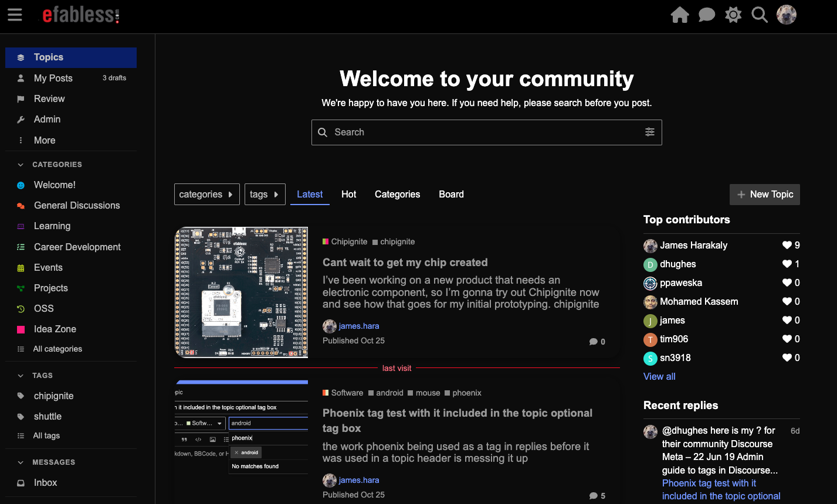Open advanced search filters icon
Screen dimensions: 837x504
(x=650, y=132)
